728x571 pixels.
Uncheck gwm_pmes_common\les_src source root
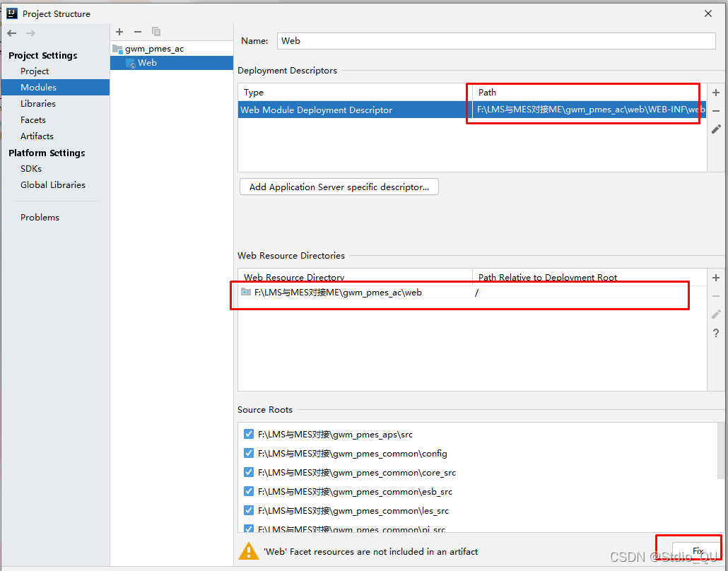[x=249, y=510]
